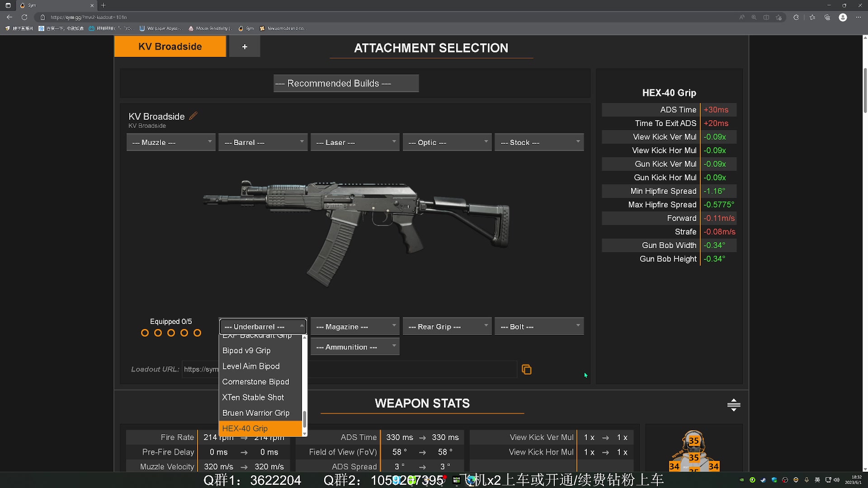Image resolution: width=868 pixels, height=488 pixels.
Task: Open the Windows Security shield tray icon
Action: click(x=774, y=480)
